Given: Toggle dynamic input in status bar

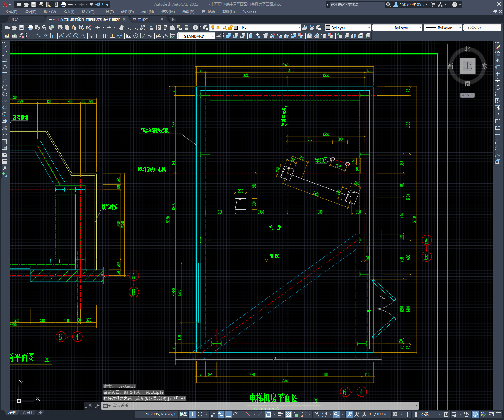Looking at the screenshot, I should pos(221,414).
